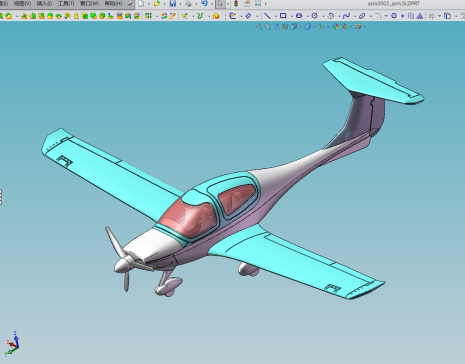Image resolution: width=465 pixels, height=364 pixels.
Task: Expand the dropdown arrow beside Save
Action: [180, 4]
